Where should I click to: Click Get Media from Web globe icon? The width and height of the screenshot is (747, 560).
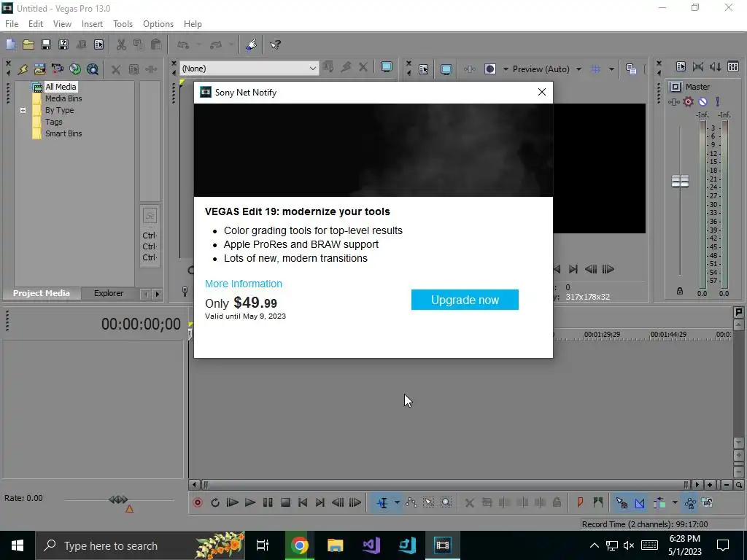coord(93,69)
